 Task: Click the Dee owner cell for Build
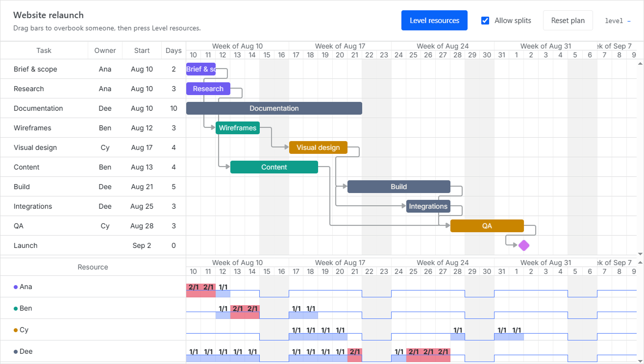[x=105, y=187]
